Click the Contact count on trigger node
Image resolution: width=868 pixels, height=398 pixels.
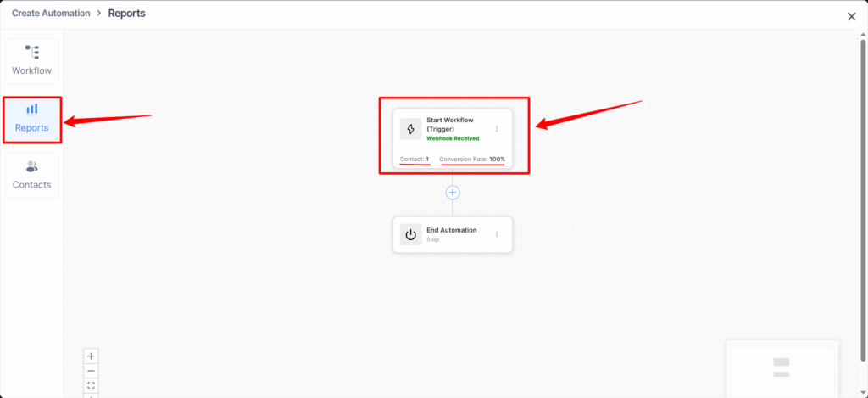tap(415, 160)
